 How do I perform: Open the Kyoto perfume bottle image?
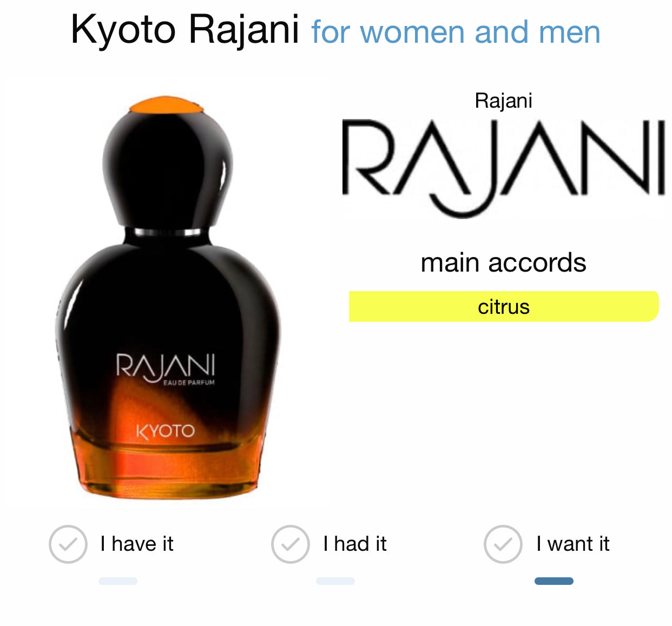[168, 296]
